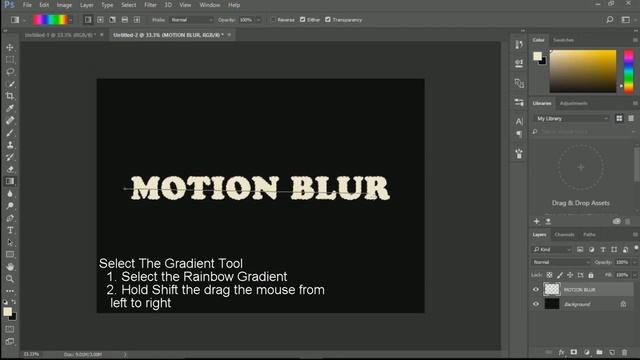Toggle lock transparent pixels
The image size is (640, 360).
pos(549,275)
